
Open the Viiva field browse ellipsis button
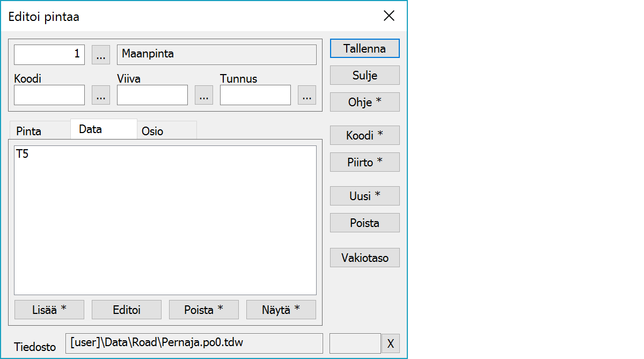(203, 96)
